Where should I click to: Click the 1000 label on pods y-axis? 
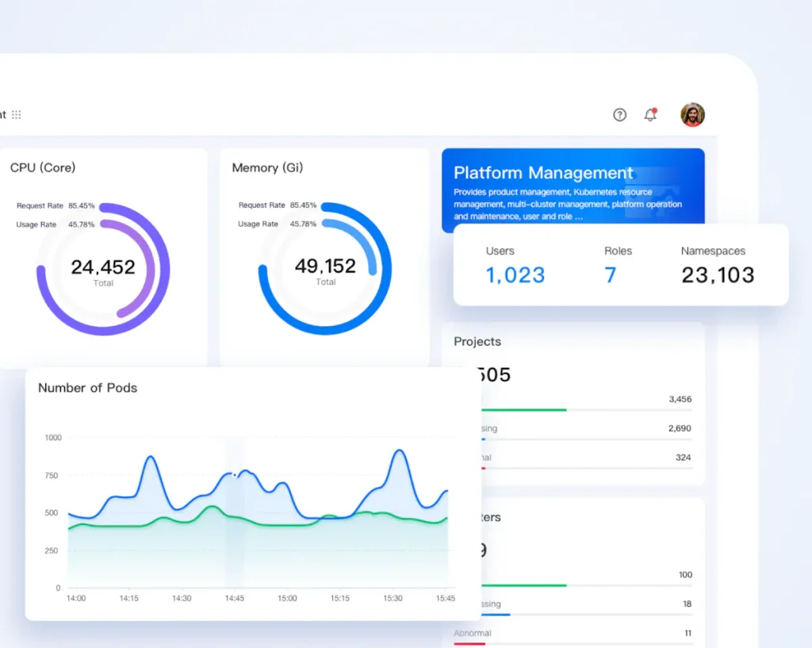(52, 438)
